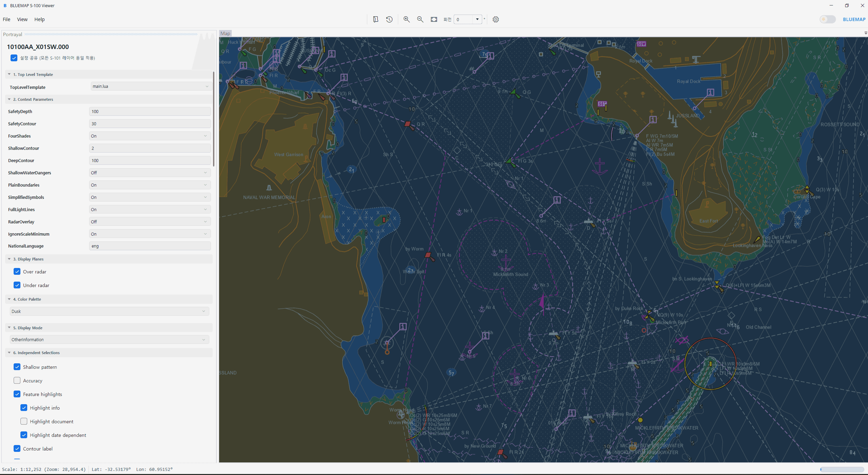Enable the Accuracy checkbox
868x475 pixels.
point(17,380)
